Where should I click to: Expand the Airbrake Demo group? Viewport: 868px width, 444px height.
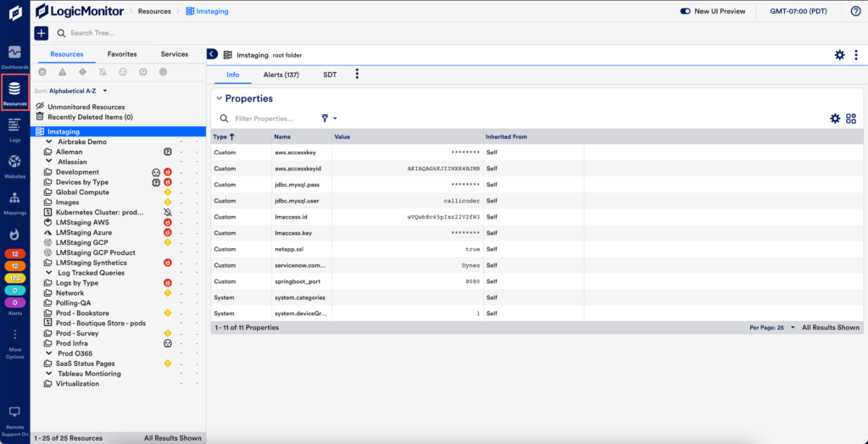(x=48, y=142)
